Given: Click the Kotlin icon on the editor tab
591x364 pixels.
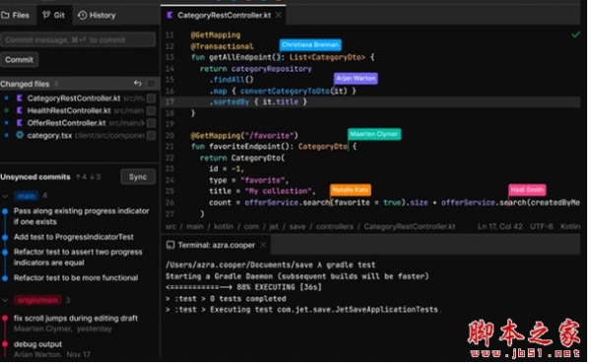Looking at the screenshot, I should tap(169, 15).
